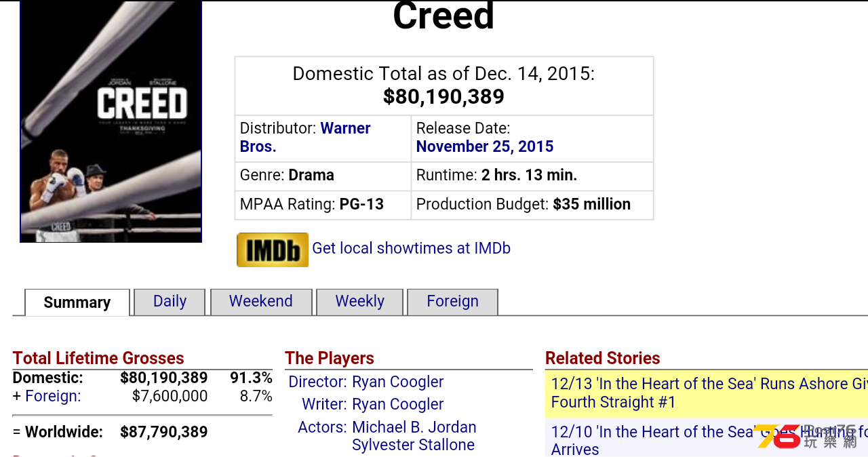Click Get local showtimes at IMDb
This screenshot has height=457, width=868.
[x=411, y=248]
